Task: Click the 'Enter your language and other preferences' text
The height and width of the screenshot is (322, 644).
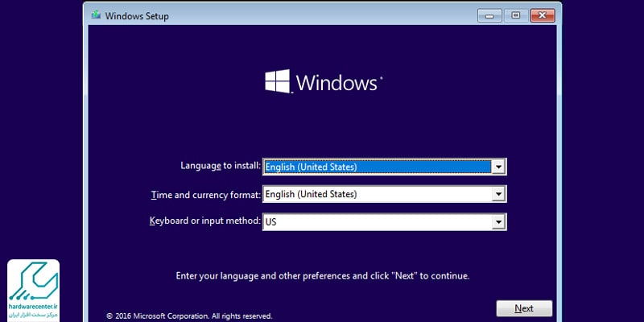Action: tap(323, 276)
